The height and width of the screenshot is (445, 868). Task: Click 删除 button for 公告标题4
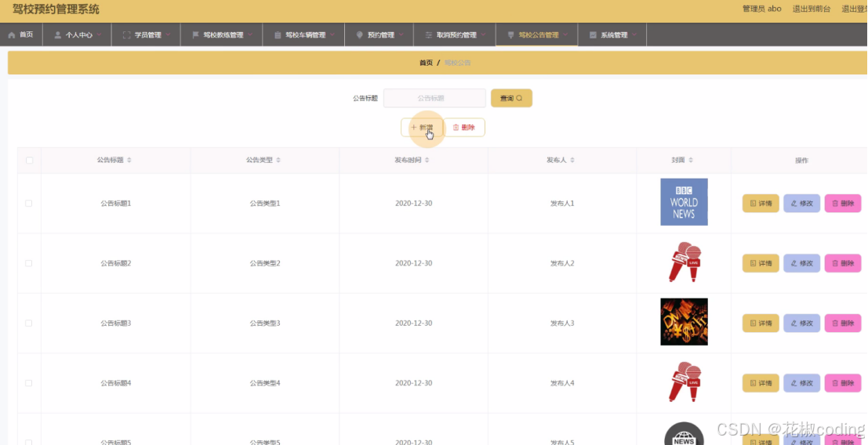843,383
